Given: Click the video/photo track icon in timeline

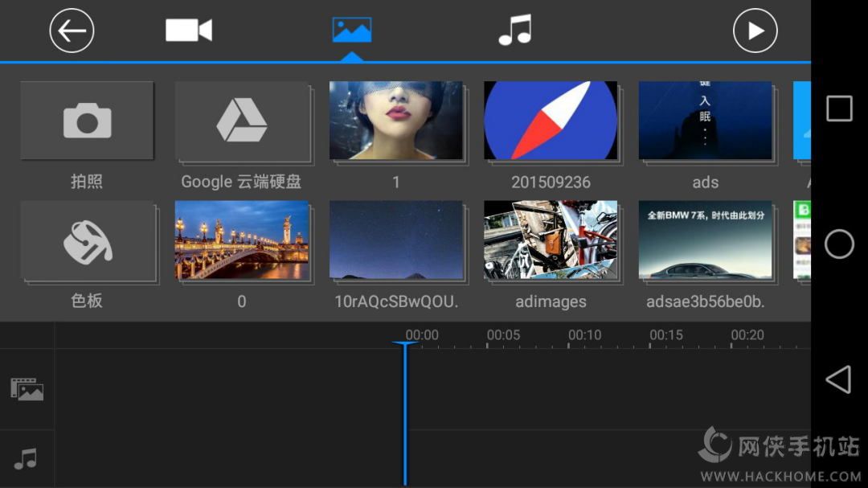Looking at the screenshot, I should [27, 389].
